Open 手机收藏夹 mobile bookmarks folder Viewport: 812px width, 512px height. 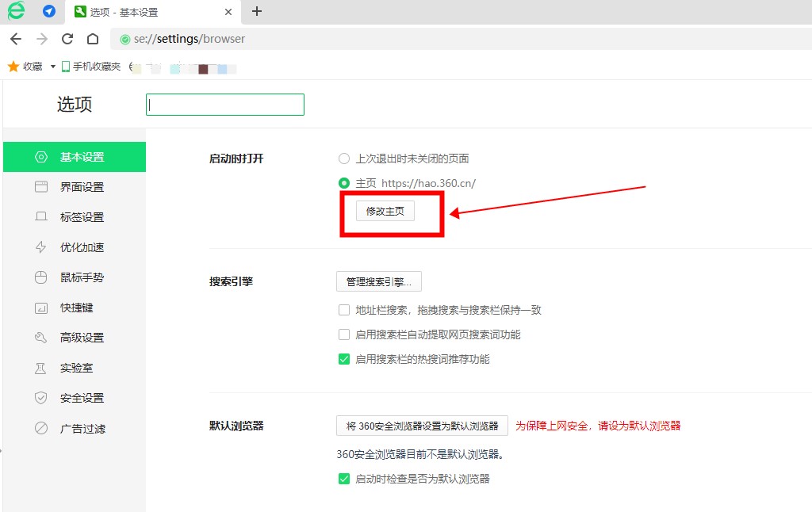click(91, 67)
